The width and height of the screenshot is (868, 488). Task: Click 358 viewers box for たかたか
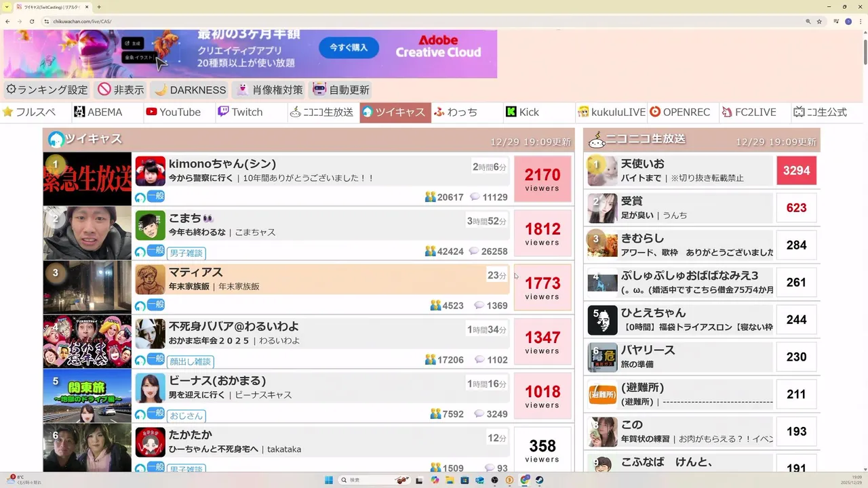542,450
